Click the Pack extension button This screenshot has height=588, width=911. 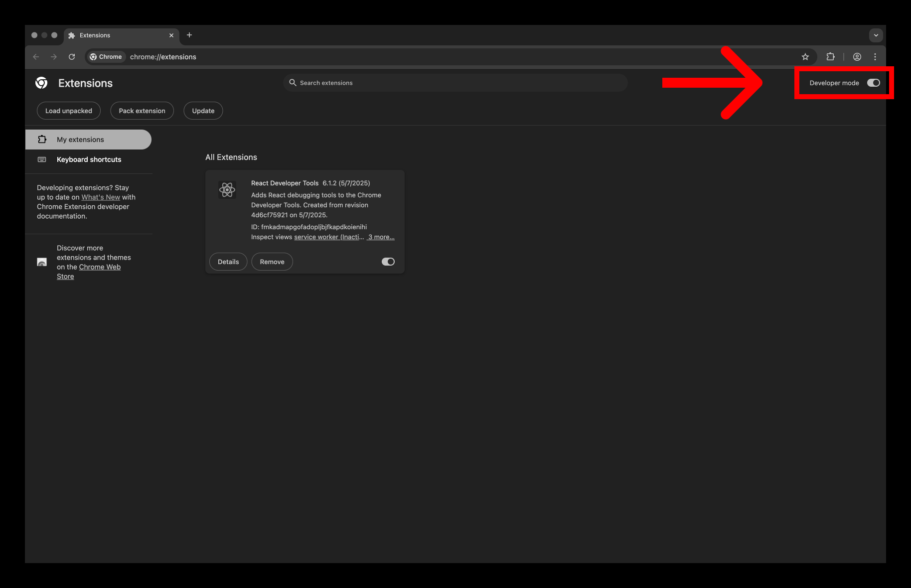(x=142, y=111)
